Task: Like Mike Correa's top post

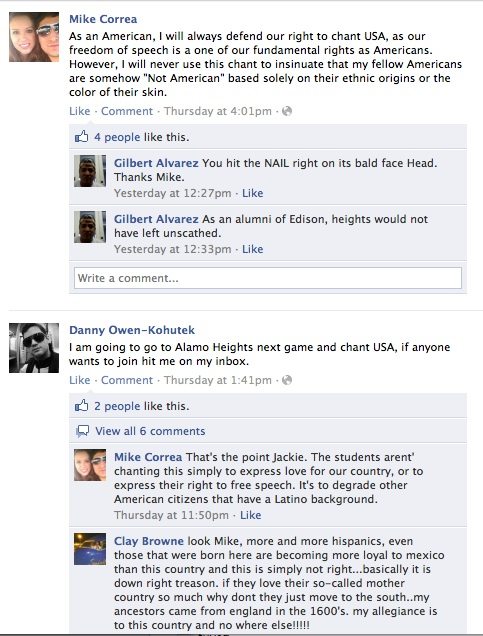Action: [79, 111]
